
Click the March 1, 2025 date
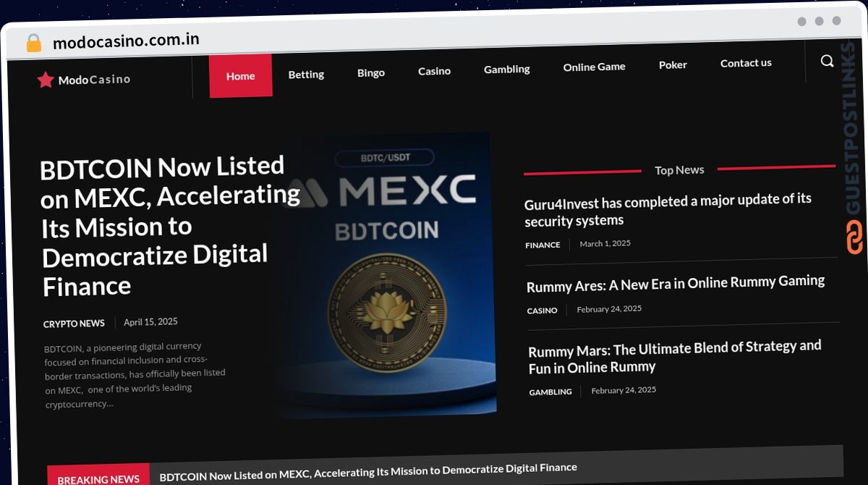pyautogui.click(x=605, y=243)
